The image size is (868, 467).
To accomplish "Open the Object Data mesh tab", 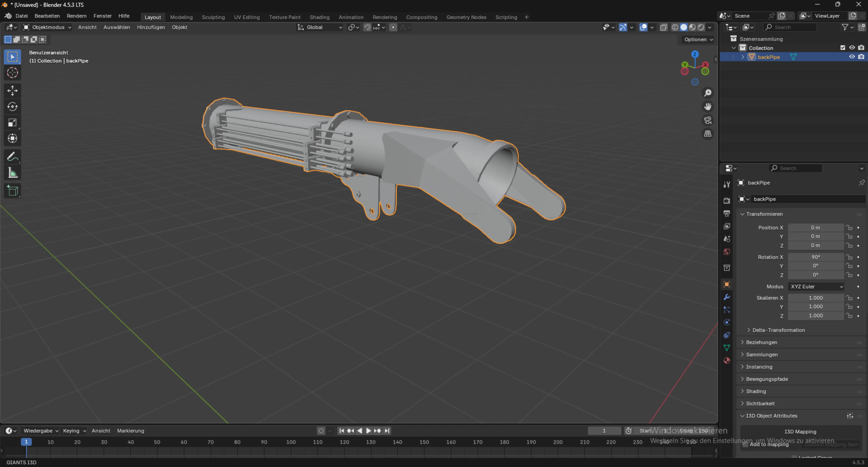I will coord(727,348).
